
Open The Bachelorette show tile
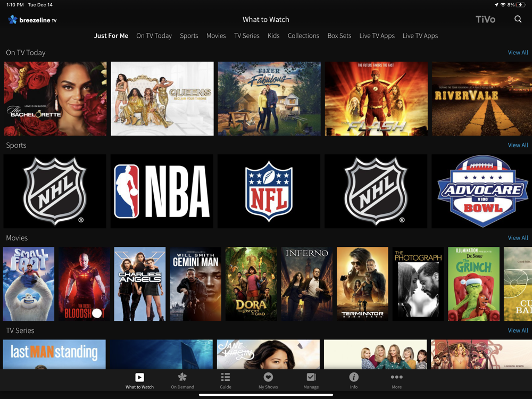(55, 98)
